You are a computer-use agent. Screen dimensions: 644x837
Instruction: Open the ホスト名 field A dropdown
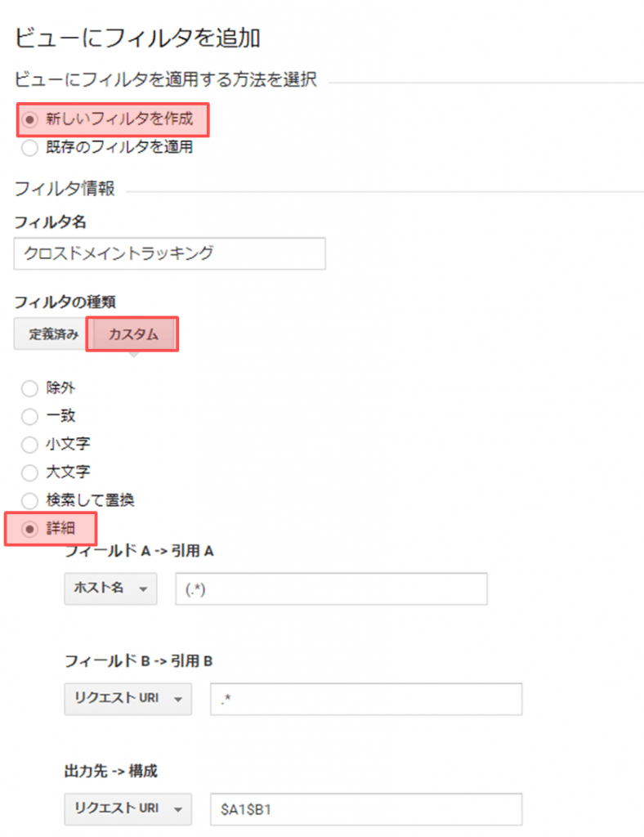coord(110,589)
